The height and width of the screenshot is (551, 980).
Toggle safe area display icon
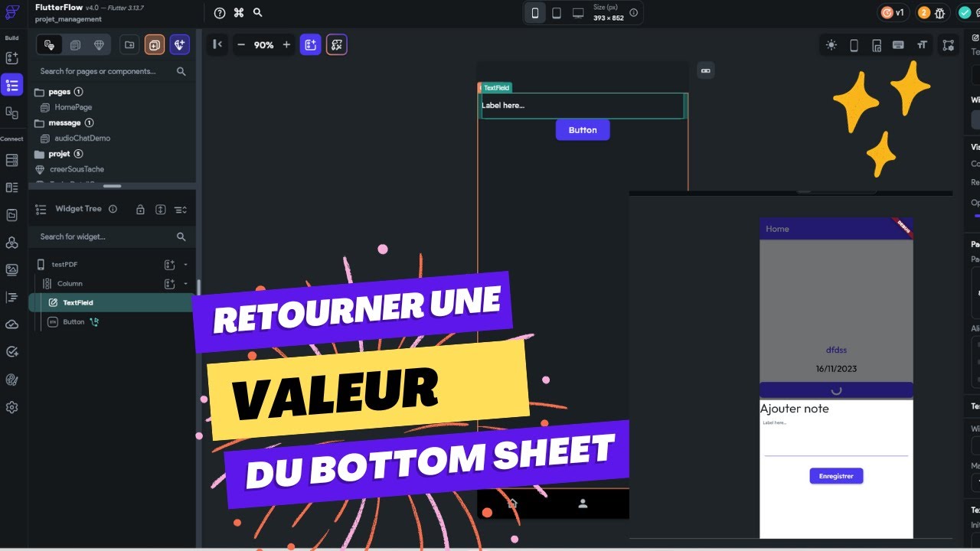click(x=877, y=45)
